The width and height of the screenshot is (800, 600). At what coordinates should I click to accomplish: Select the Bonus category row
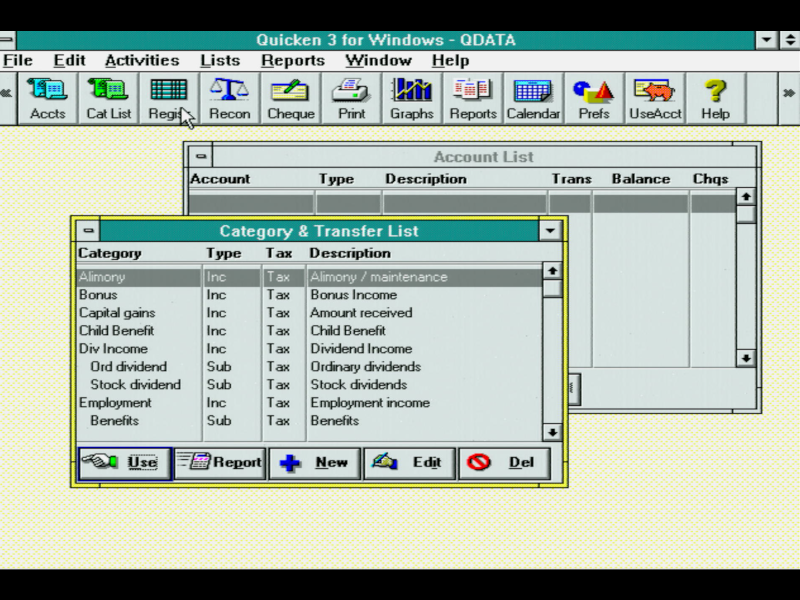(x=309, y=295)
